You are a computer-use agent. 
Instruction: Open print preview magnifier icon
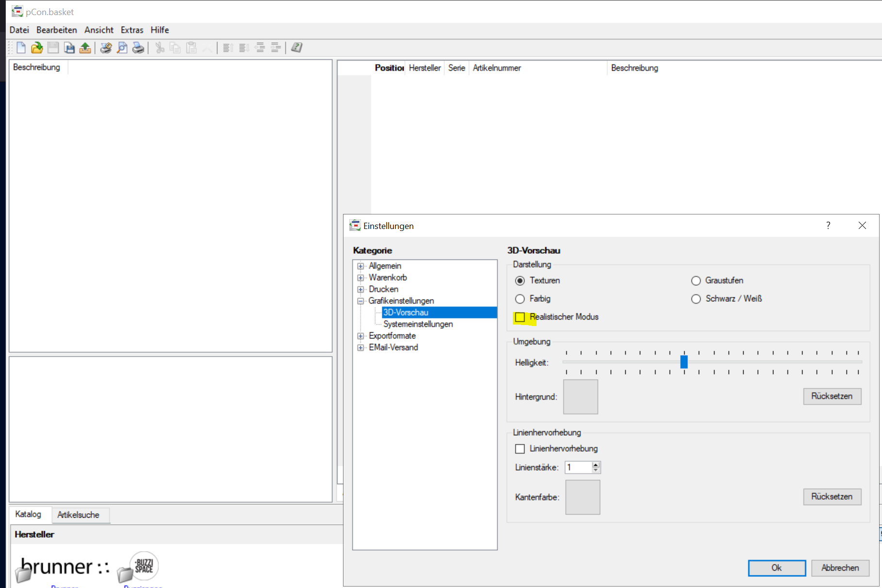(x=122, y=48)
